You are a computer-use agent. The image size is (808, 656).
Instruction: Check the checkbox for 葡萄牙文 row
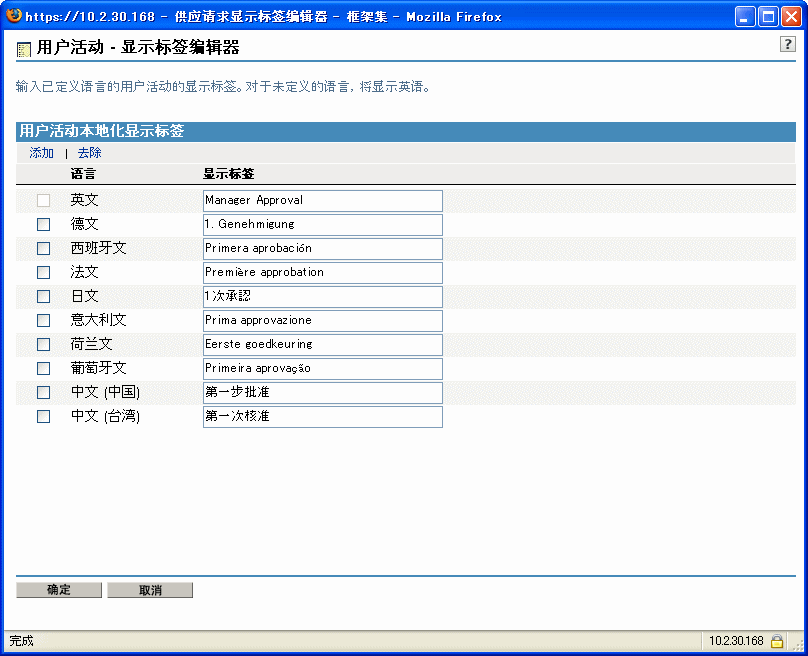pyautogui.click(x=42, y=368)
